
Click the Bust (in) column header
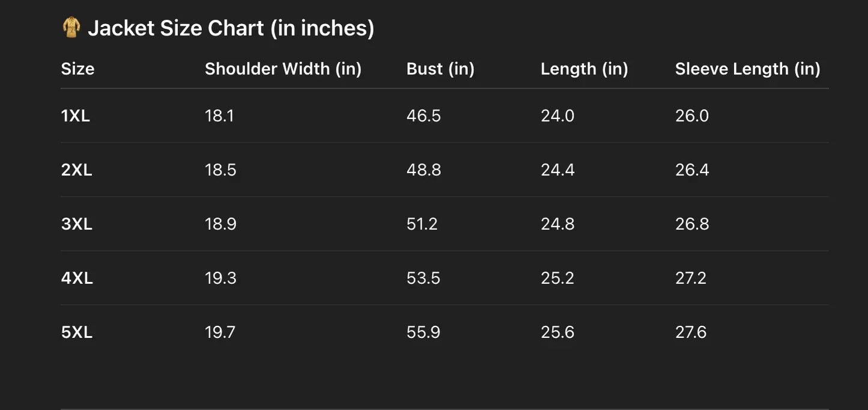click(x=440, y=69)
